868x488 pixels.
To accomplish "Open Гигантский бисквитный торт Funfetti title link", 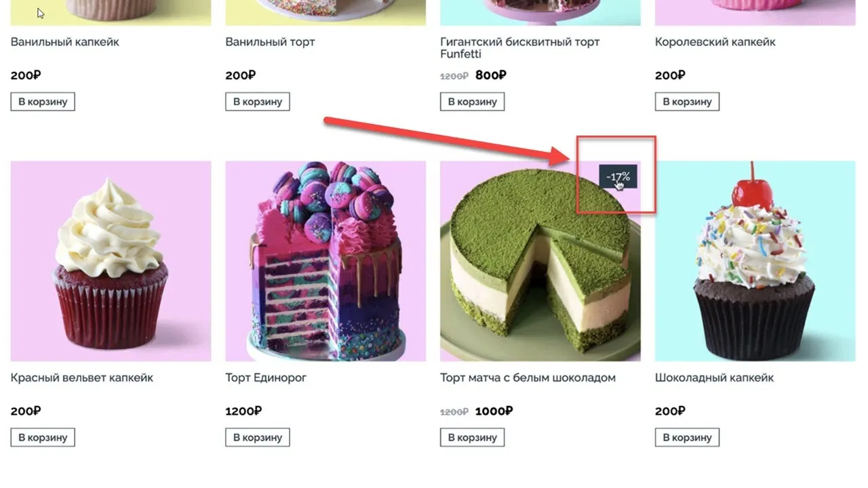I will click(x=520, y=47).
